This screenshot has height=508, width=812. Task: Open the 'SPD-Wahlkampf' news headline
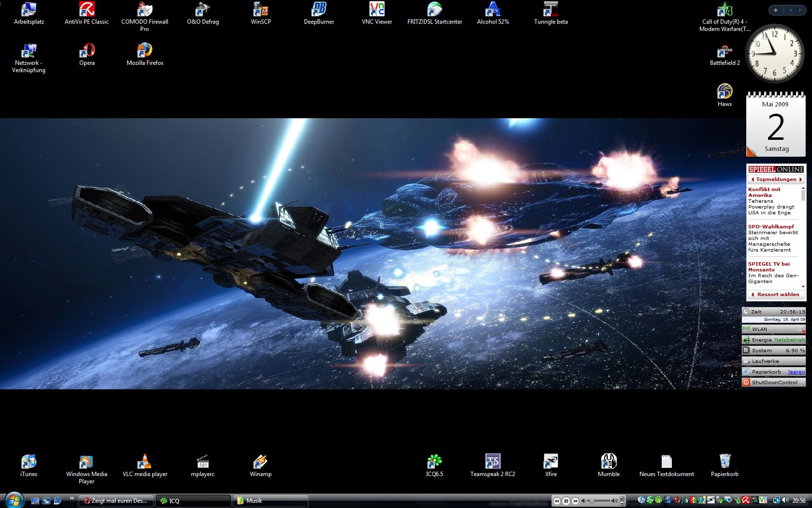[x=771, y=226]
